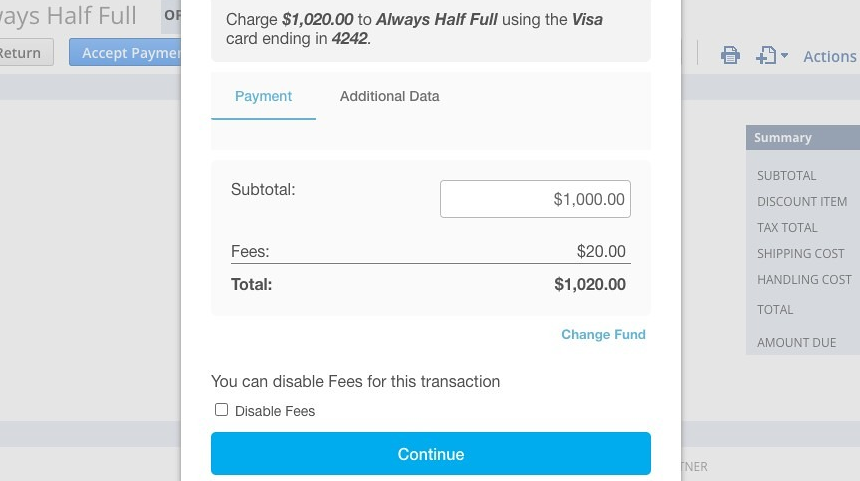Screen dimensions: 860x481
Task: Select the Payment tab
Action: coord(263,97)
